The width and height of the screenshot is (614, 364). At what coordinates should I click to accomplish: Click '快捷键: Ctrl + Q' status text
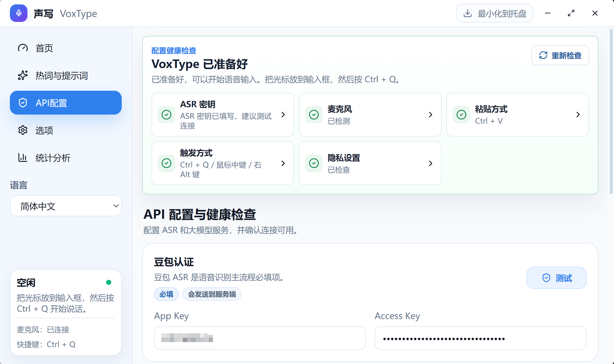[x=46, y=345]
